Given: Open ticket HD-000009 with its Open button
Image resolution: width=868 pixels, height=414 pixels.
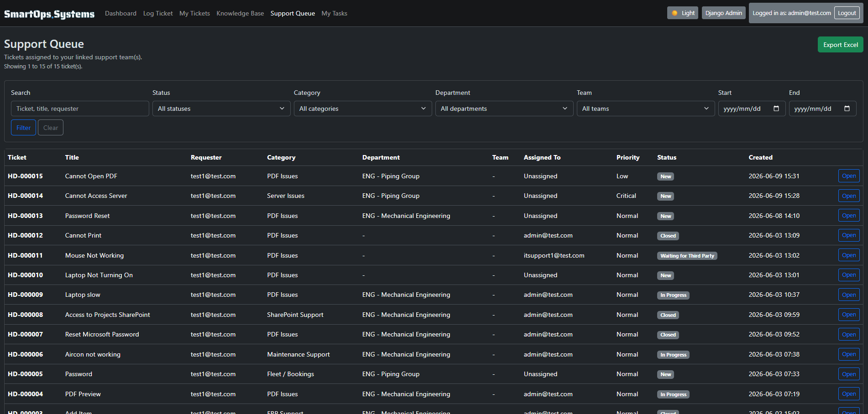Looking at the screenshot, I should pyautogui.click(x=849, y=295).
